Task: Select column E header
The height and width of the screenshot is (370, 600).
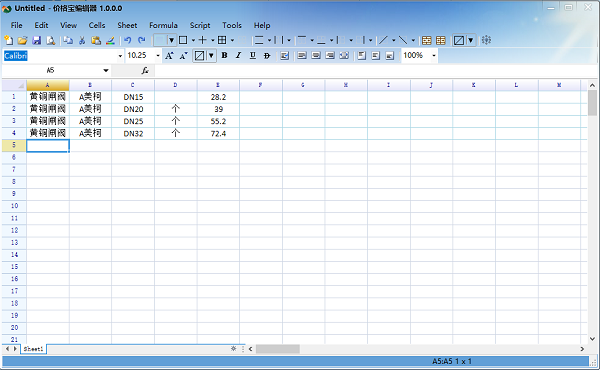Action: [218, 85]
